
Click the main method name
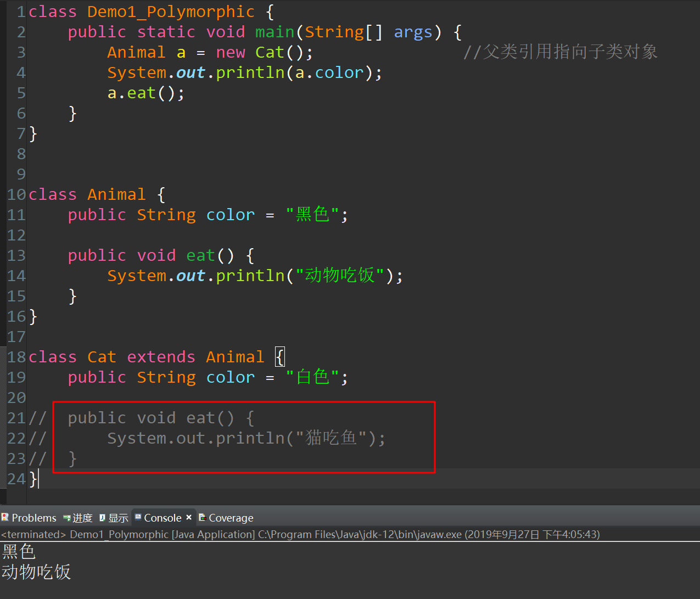[275, 32]
